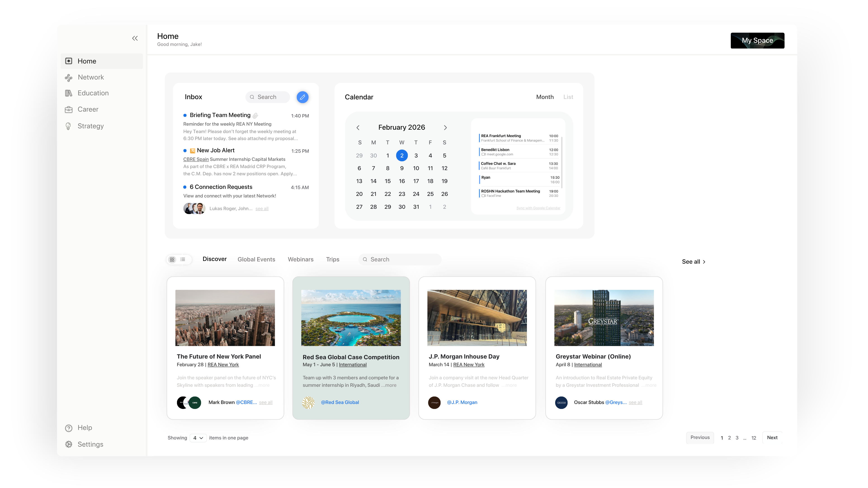Click the New Job Alert feed icon
This screenshot has height=488, width=868.
pos(192,151)
